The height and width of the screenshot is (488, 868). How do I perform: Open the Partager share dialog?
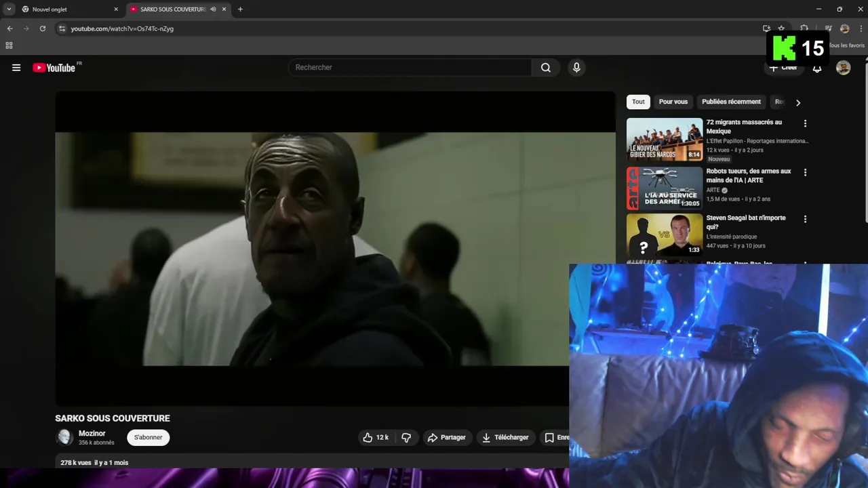pos(446,438)
